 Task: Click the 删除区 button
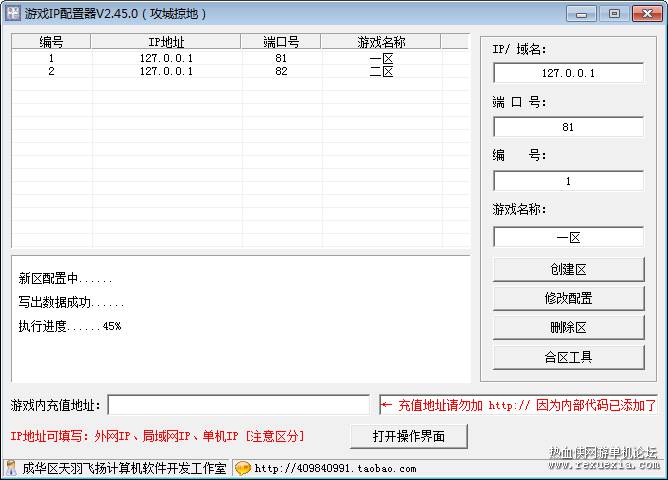[568, 328]
